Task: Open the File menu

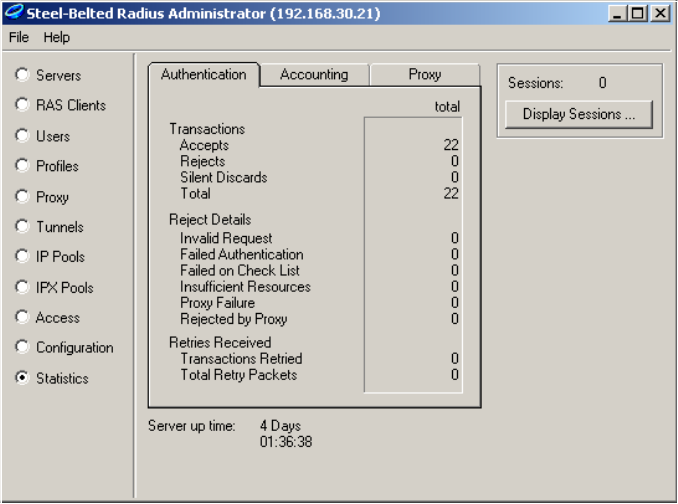Action: click(x=19, y=37)
